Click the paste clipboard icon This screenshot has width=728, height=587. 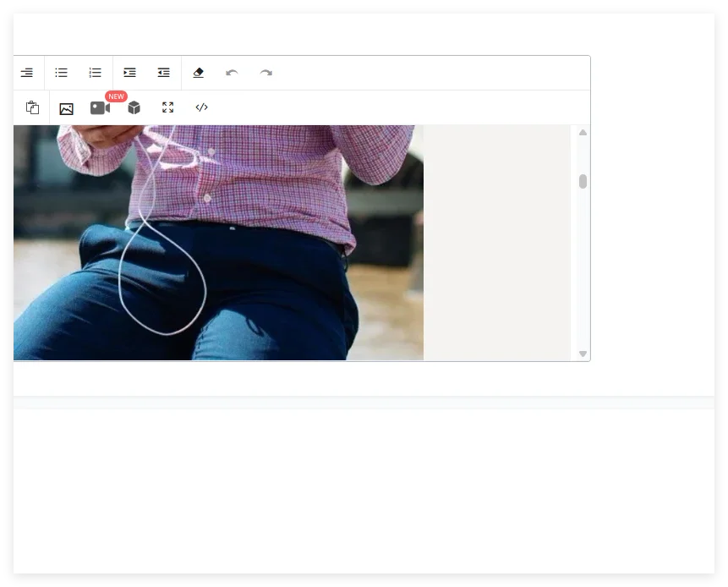[32, 107]
